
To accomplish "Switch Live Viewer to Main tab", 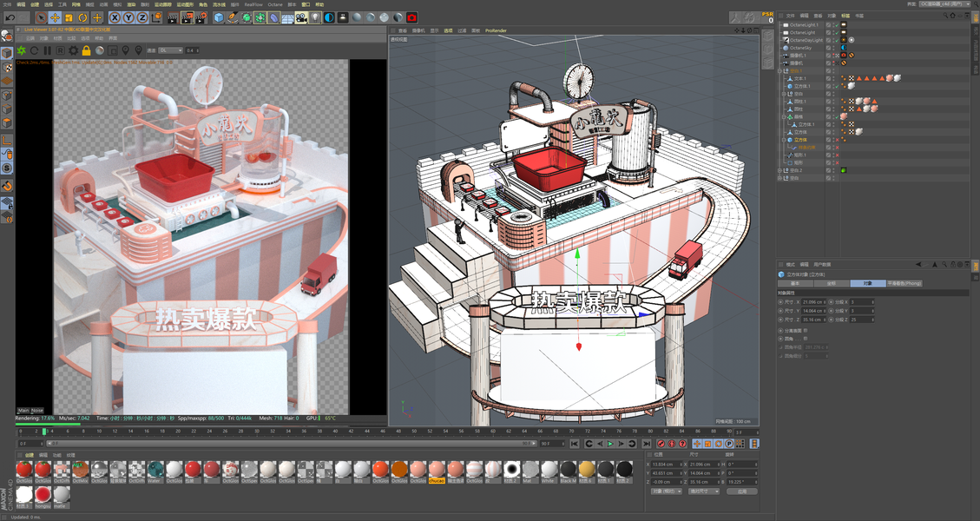I will [23, 411].
